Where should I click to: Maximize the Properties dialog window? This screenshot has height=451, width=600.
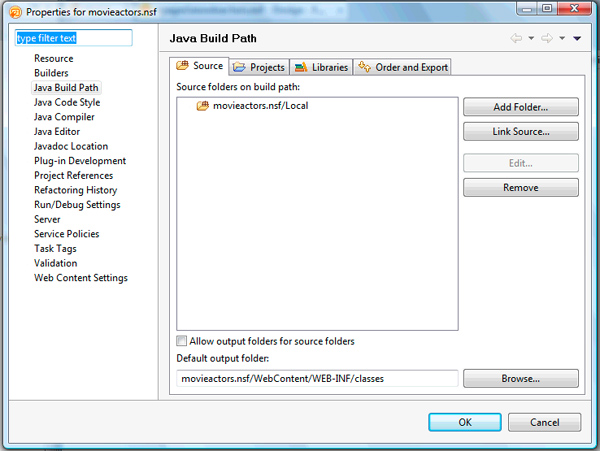click(547, 9)
